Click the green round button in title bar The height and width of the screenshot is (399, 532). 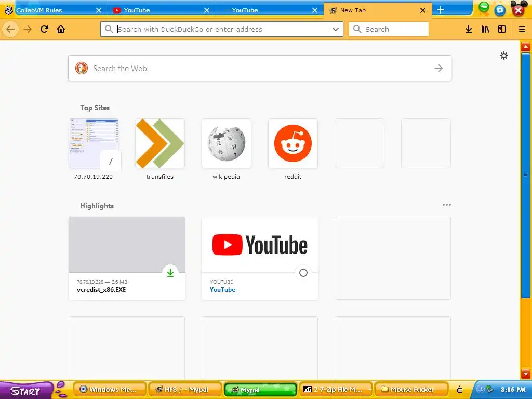[x=484, y=6]
